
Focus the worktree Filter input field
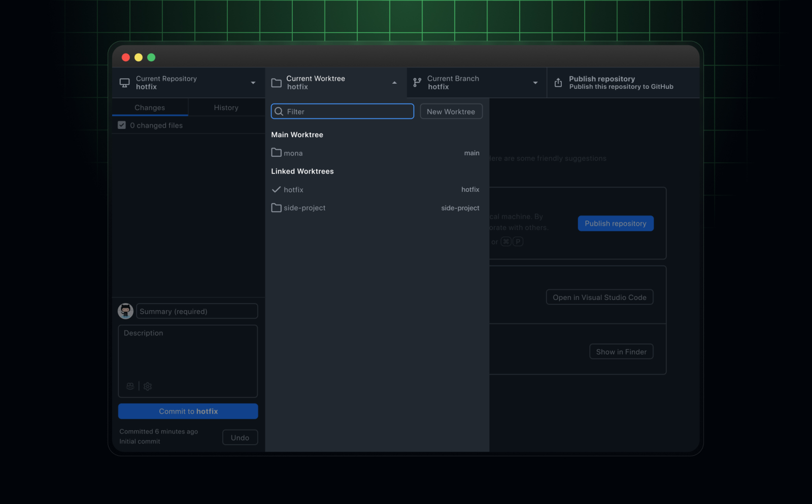point(343,112)
